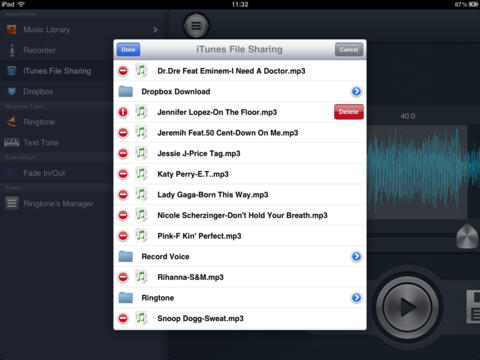
Task: Tap minus icon beside Jeremih Feat.50 Cent track
Action: 123,133
